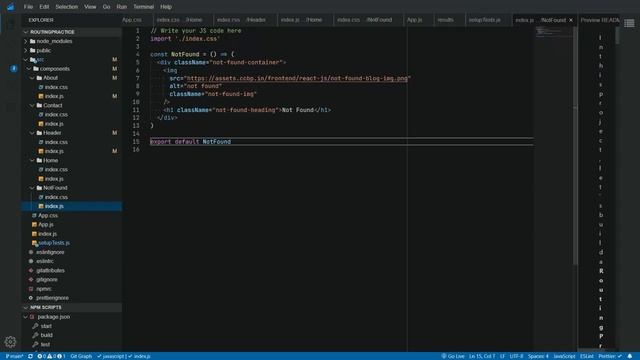Click the package.json file icon
Viewport: 640px width, 360px height.
(x=32, y=317)
